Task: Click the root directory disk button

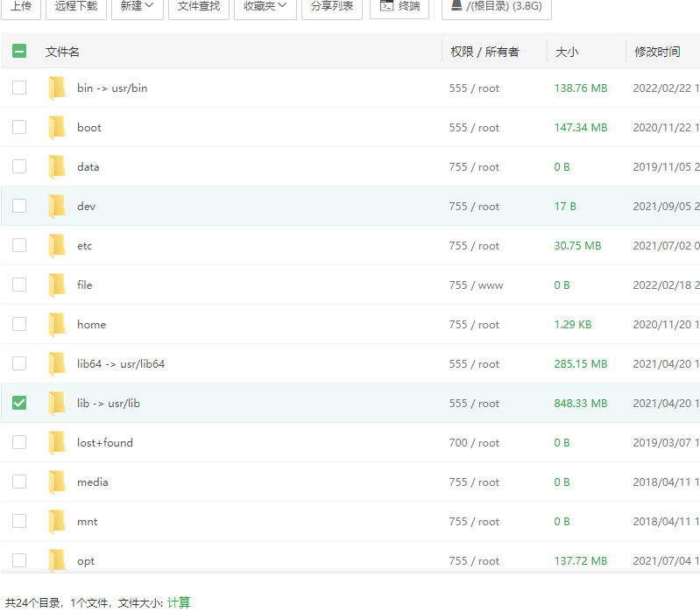Action: [497, 6]
